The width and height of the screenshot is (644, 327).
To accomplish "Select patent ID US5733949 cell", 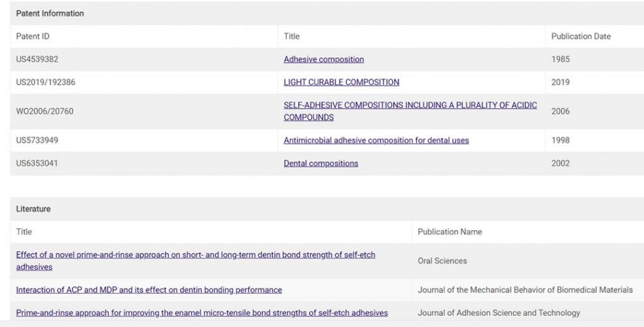I will [37, 141].
